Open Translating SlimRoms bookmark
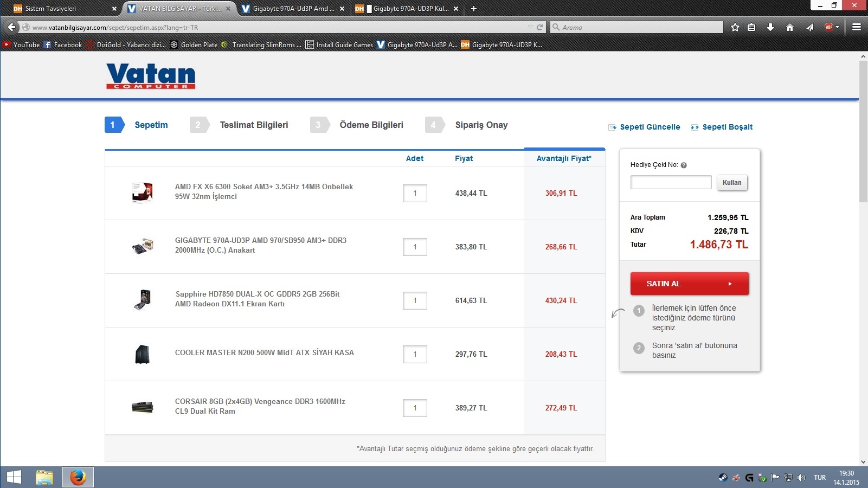 pyautogui.click(x=261, y=45)
